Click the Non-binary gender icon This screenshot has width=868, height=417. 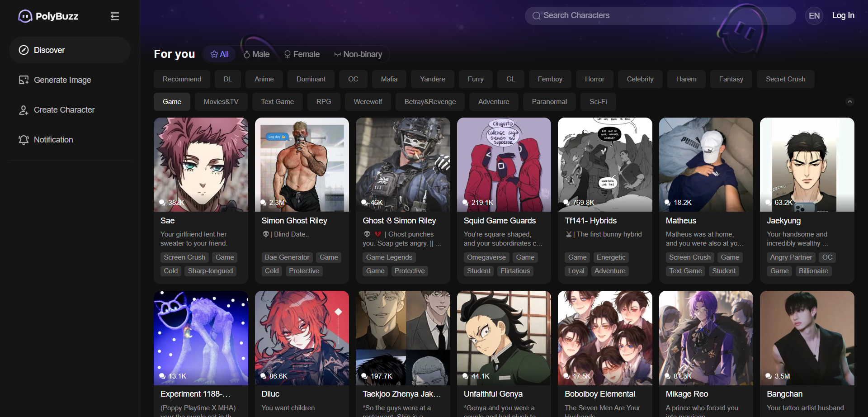click(337, 54)
